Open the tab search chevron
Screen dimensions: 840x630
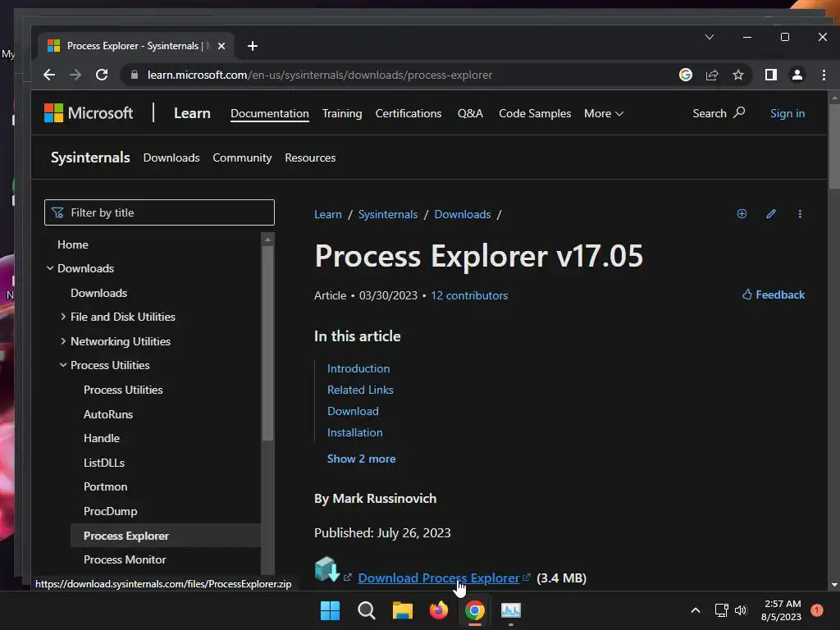710,37
